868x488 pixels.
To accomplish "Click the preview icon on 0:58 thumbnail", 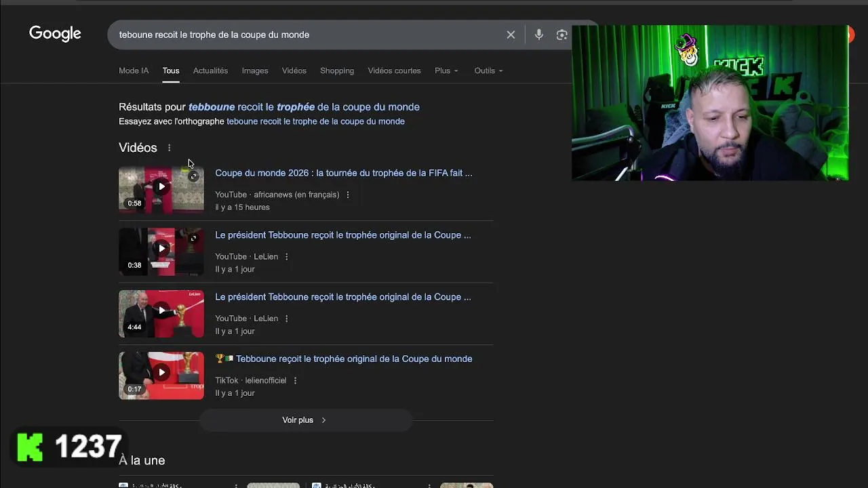I will (193, 177).
